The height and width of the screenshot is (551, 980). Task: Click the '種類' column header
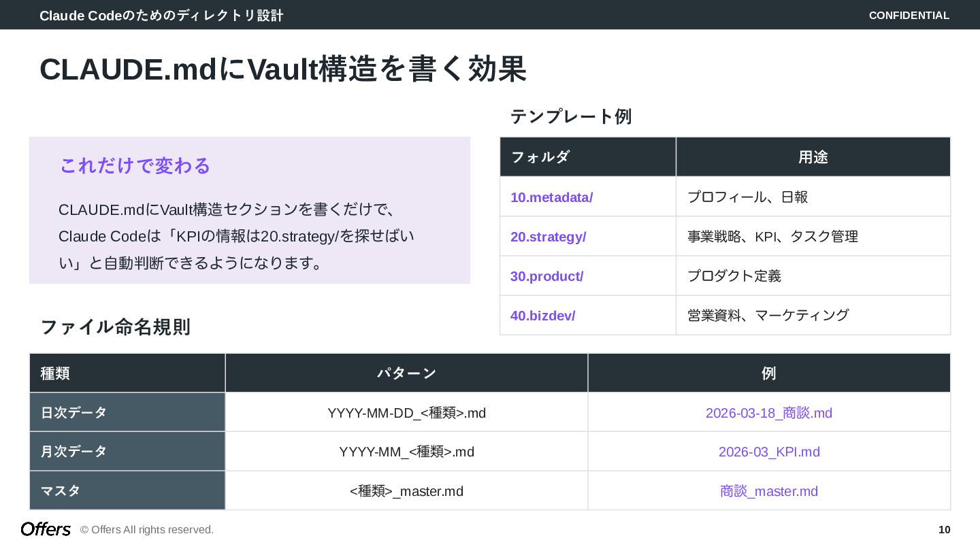point(127,373)
